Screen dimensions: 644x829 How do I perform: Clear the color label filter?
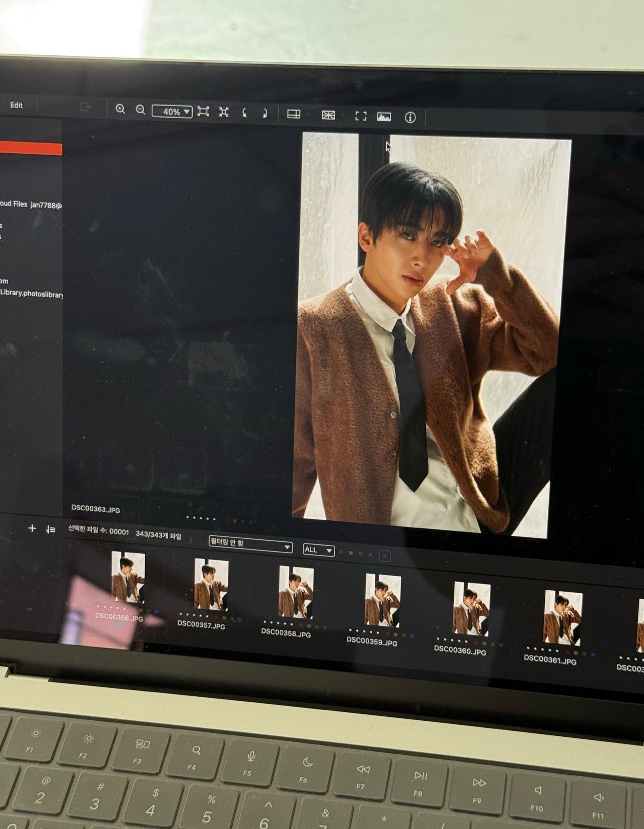point(385,556)
